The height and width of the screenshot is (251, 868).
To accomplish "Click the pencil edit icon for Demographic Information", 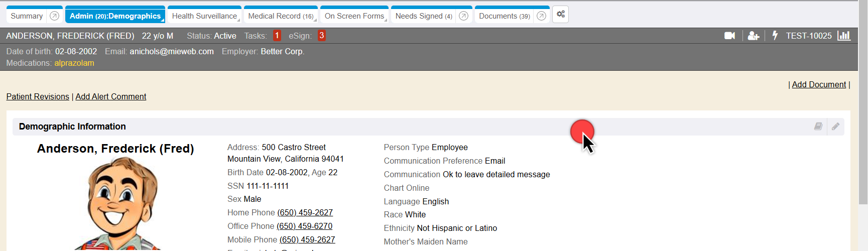I will pyautogui.click(x=835, y=127).
